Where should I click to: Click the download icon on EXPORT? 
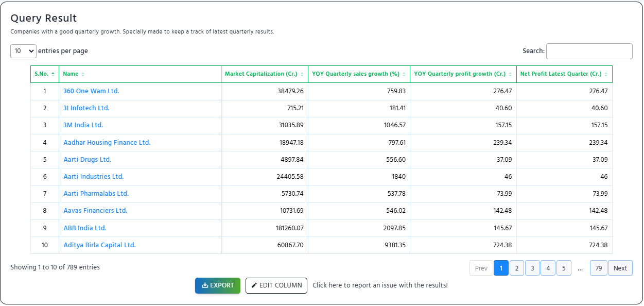point(205,285)
